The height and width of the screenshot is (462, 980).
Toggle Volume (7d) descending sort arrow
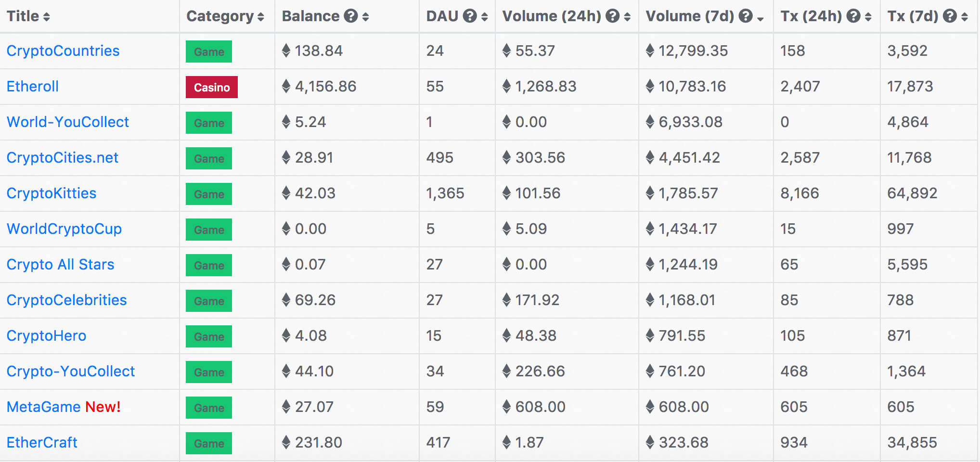click(x=761, y=19)
